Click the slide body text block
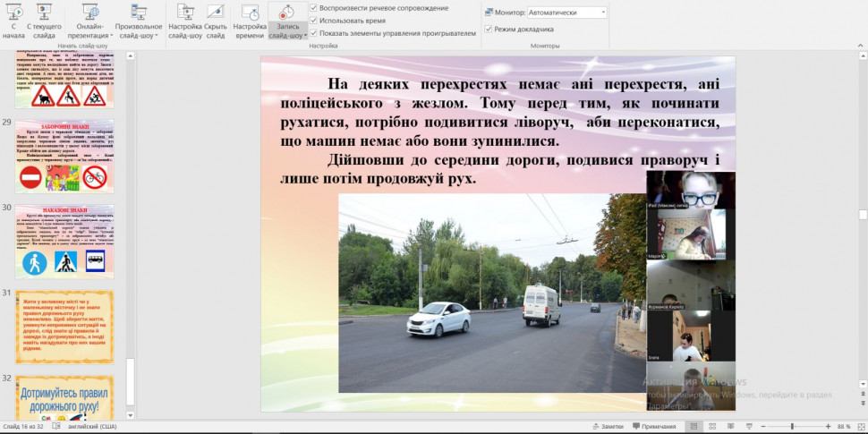Screen dimensions: 868x434 499,132
